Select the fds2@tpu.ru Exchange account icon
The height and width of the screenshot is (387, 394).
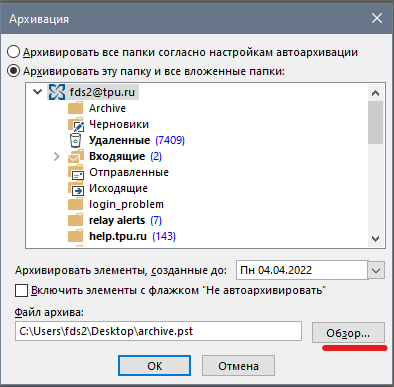point(57,92)
